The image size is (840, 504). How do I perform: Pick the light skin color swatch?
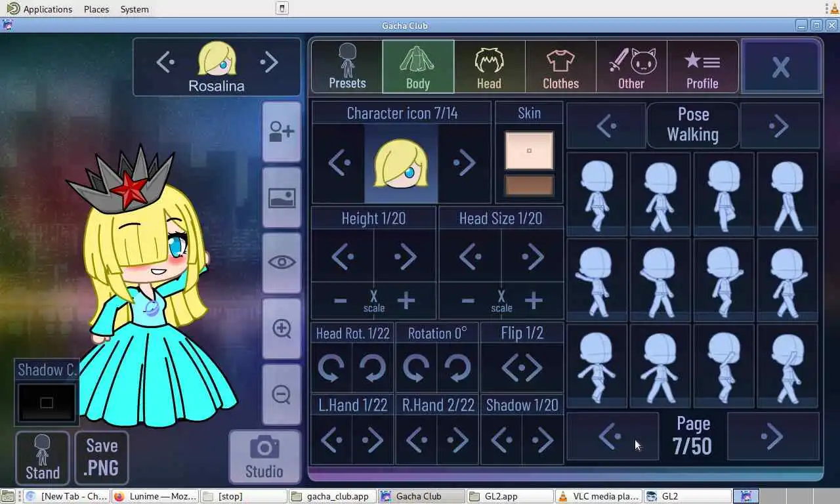529,150
